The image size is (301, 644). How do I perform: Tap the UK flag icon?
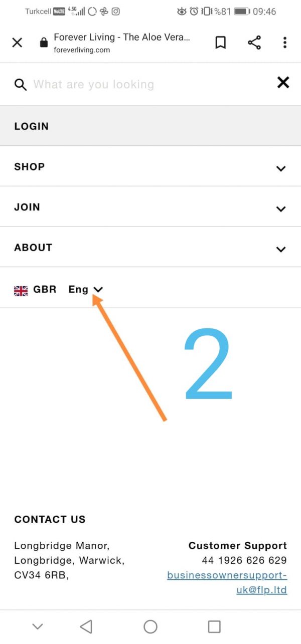click(x=21, y=290)
